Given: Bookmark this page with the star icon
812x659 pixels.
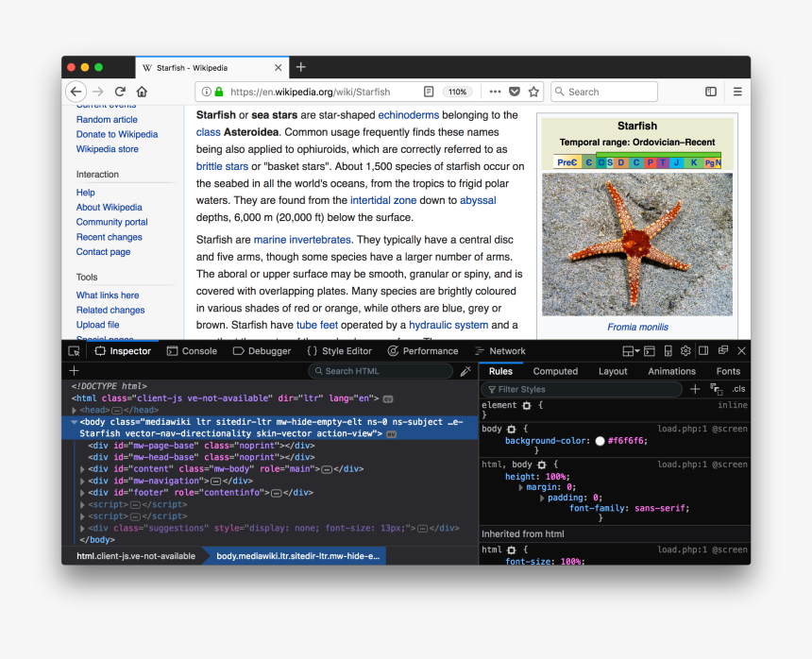Looking at the screenshot, I should [x=533, y=92].
